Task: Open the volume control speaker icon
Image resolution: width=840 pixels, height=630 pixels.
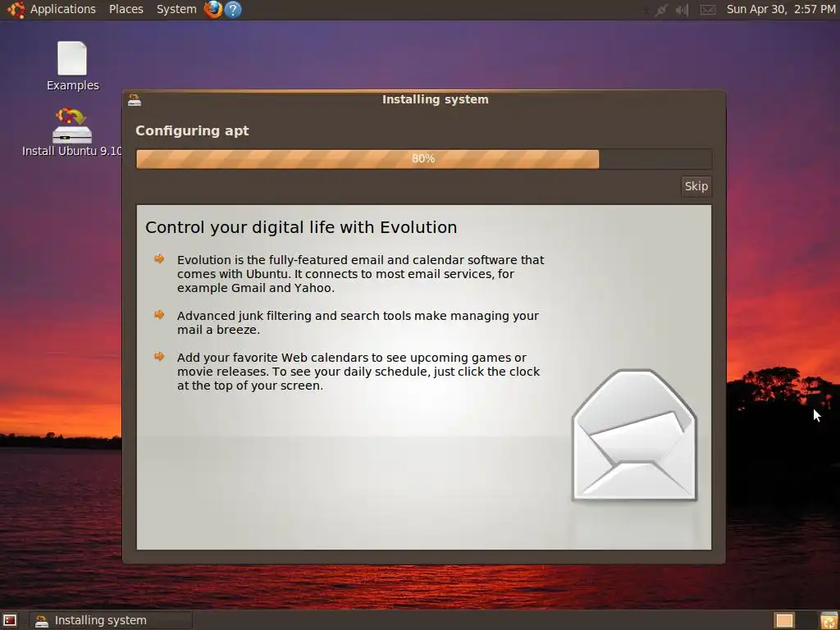Action: (x=682, y=10)
